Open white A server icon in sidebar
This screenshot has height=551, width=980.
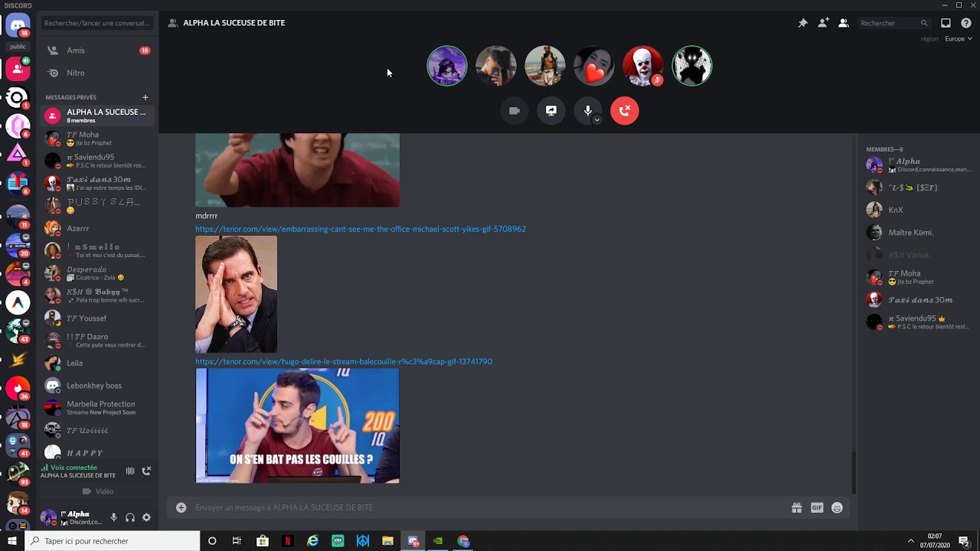(x=18, y=303)
